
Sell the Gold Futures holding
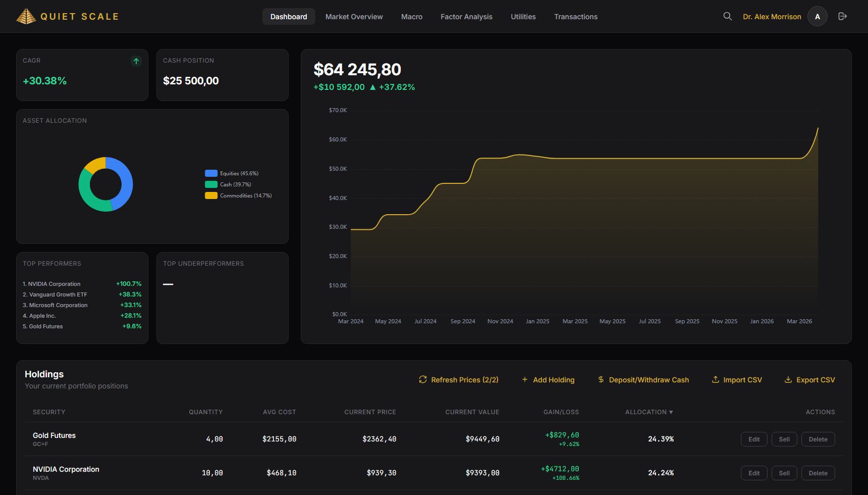pos(784,439)
